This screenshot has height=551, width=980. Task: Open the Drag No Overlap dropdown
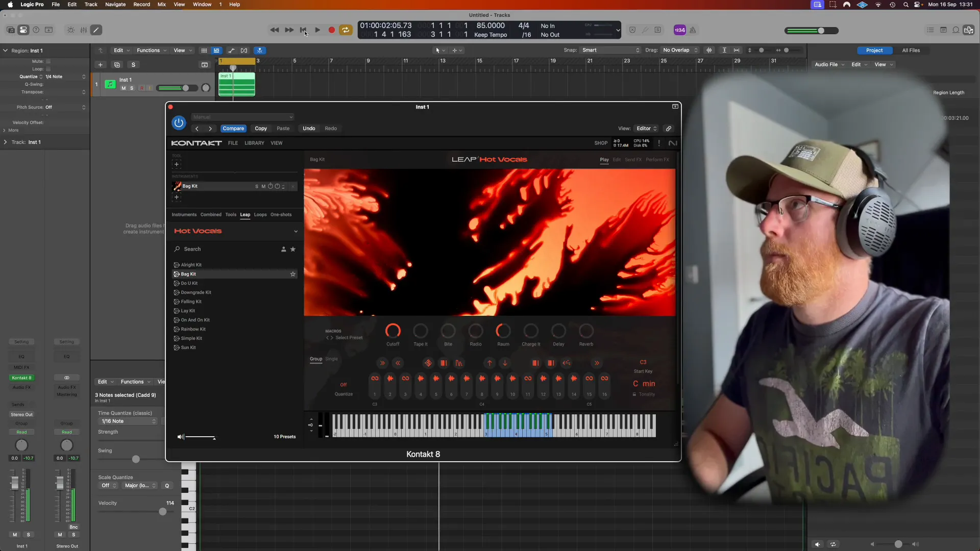[x=680, y=50]
